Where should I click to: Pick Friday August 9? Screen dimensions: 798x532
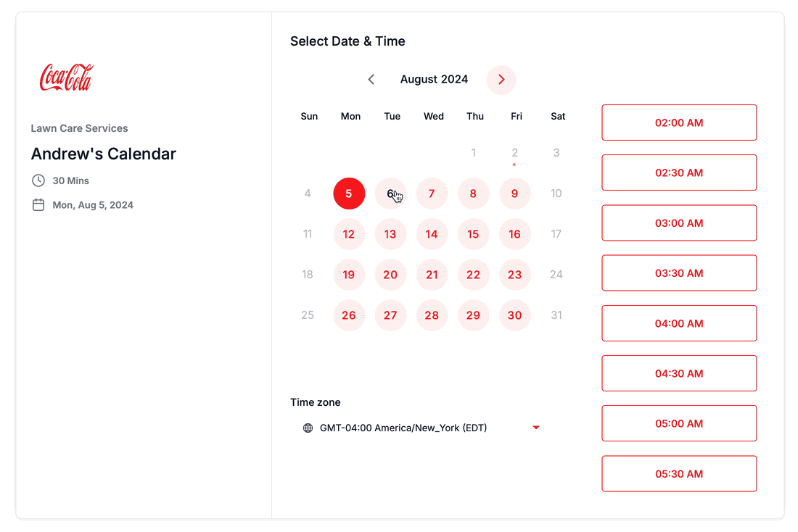514,194
